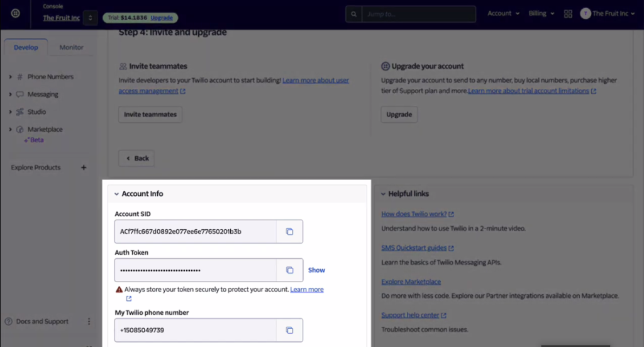Click the plus icon next to Explore Products
The image size is (644, 347).
(x=84, y=168)
